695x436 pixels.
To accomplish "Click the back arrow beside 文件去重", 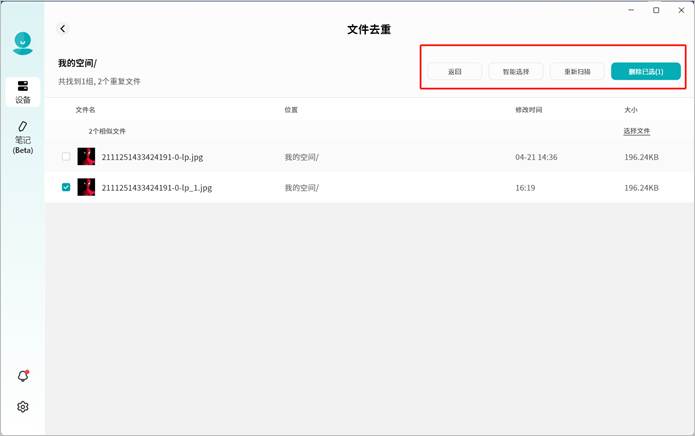I will pos(63,30).
